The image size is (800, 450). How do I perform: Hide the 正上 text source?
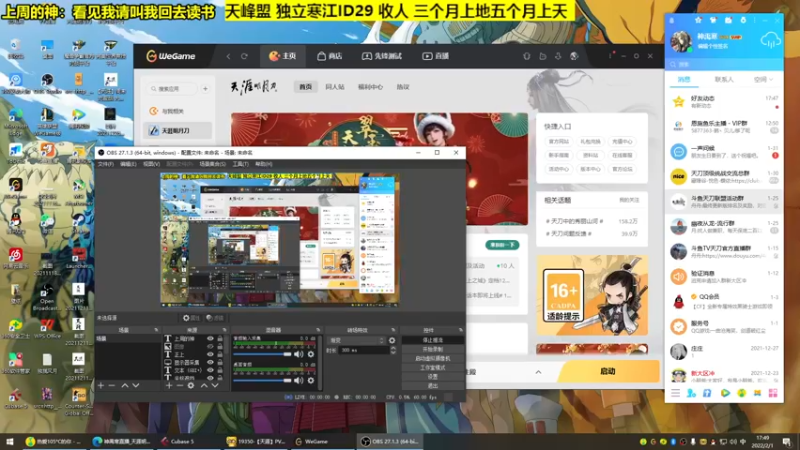pos(210,354)
